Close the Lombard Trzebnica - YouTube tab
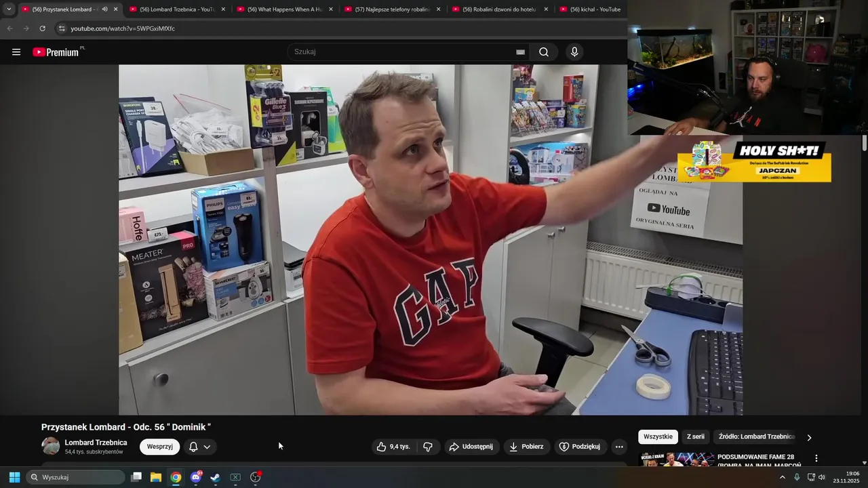Image resolution: width=868 pixels, height=488 pixels. pyautogui.click(x=223, y=9)
